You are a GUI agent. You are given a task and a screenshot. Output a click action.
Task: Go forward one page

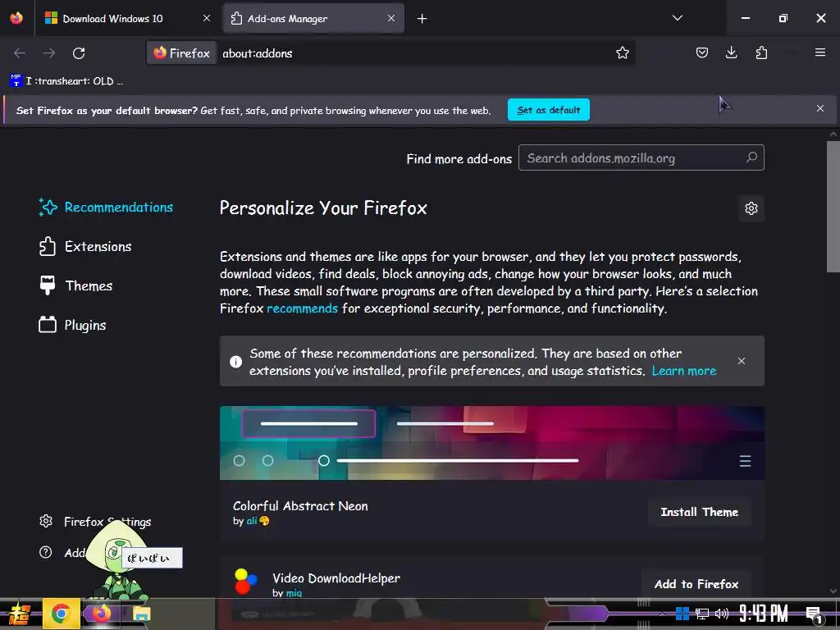[x=49, y=53]
